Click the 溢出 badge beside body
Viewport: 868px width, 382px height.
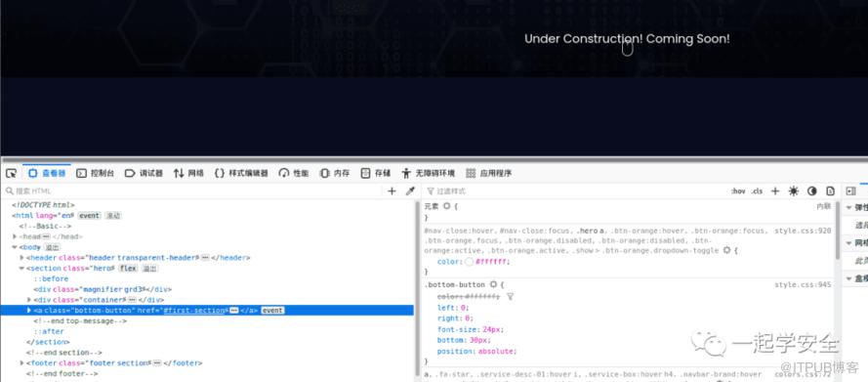pos(52,247)
